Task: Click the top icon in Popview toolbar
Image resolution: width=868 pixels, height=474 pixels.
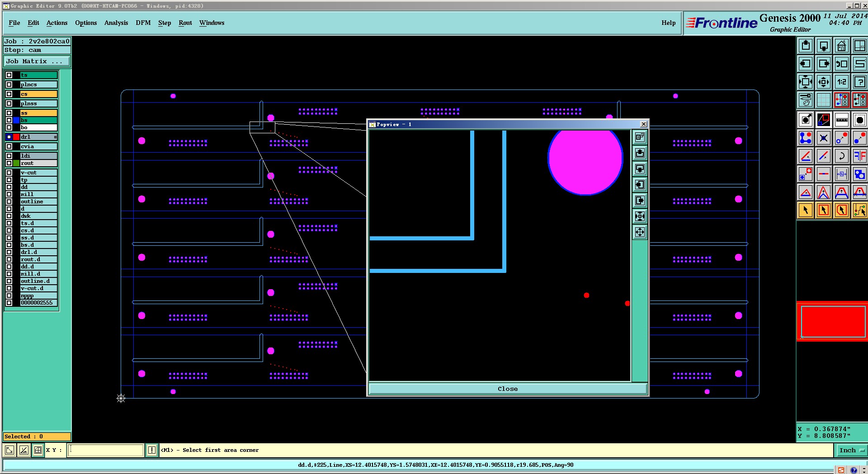Action: coord(640,137)
